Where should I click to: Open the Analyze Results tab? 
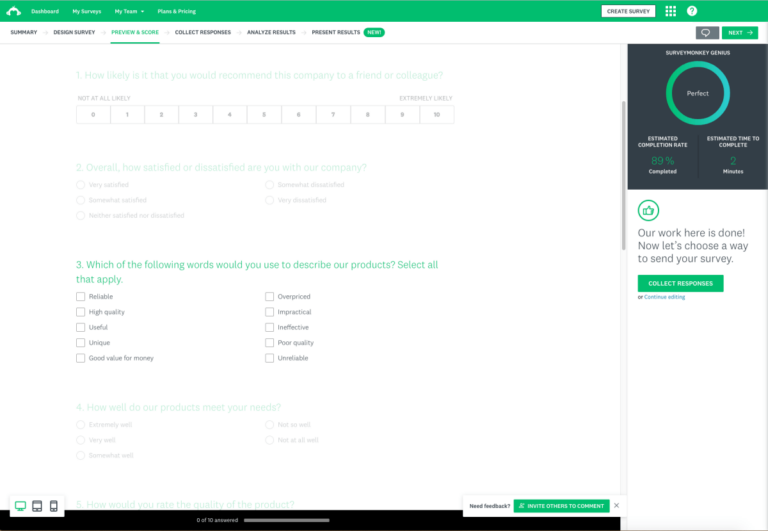coord(271,32)
